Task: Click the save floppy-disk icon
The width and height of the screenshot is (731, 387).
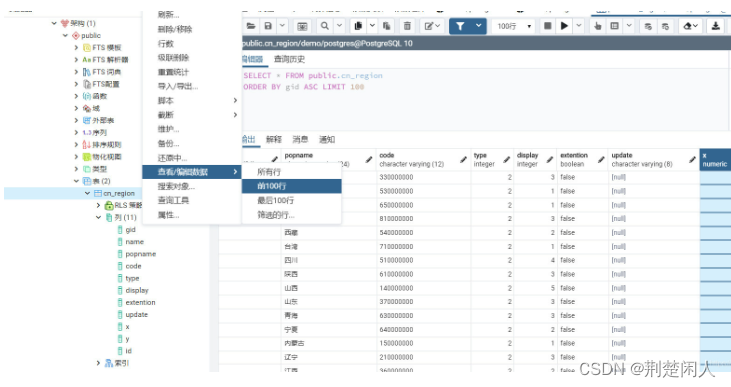Action: pyautogui.click(x=268, y=26)
